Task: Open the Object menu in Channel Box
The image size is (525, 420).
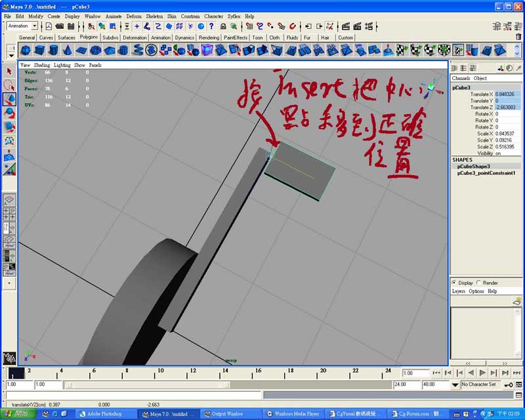Action: (x=480, y=78)
